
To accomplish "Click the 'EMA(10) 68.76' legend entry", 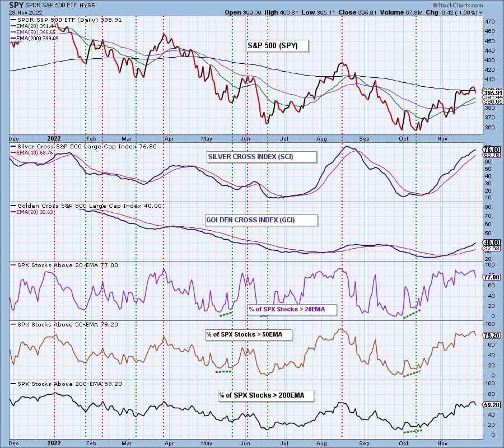I will (32, 153).
